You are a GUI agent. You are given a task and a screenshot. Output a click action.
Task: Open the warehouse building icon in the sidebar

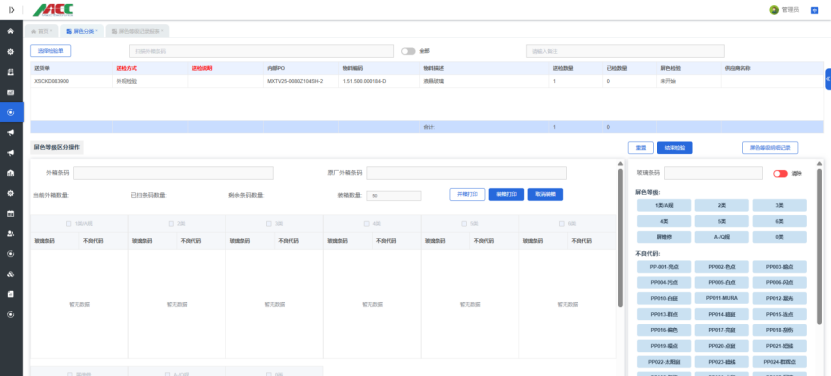[11, 173]
